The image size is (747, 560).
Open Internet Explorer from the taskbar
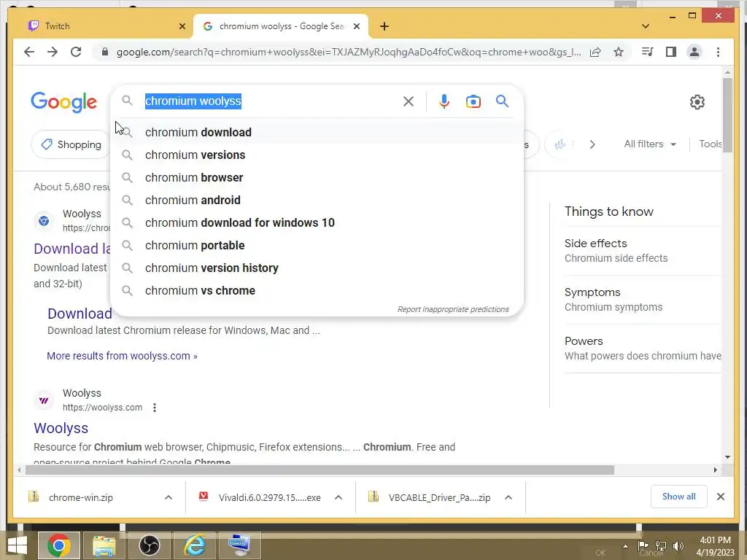pos(194,545)
